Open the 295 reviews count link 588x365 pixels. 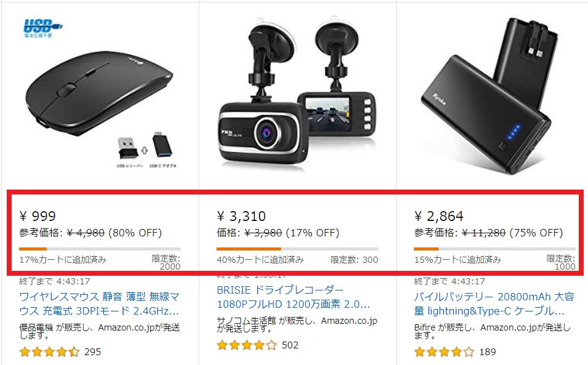click(93, 352)
